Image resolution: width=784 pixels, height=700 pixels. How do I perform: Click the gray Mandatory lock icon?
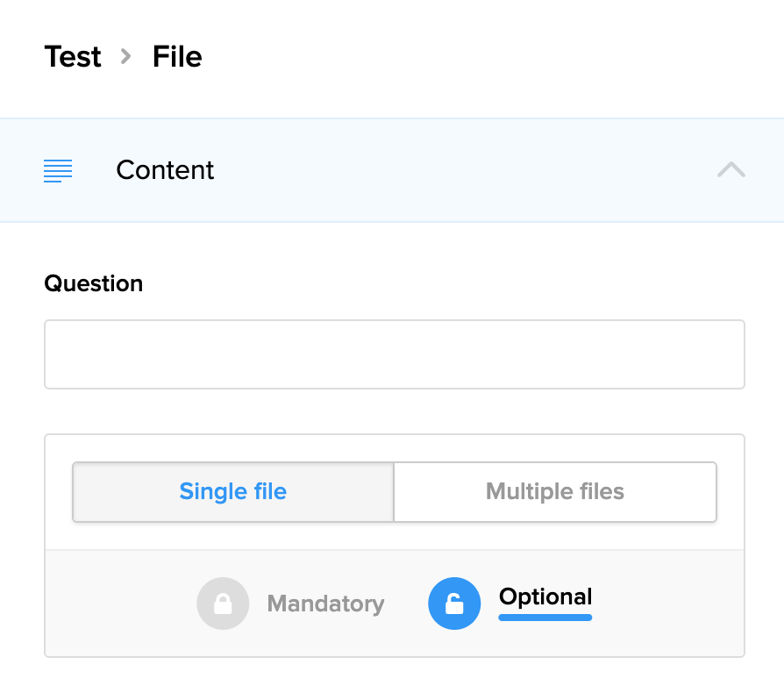pyautogui.click(x=223, y=604)
